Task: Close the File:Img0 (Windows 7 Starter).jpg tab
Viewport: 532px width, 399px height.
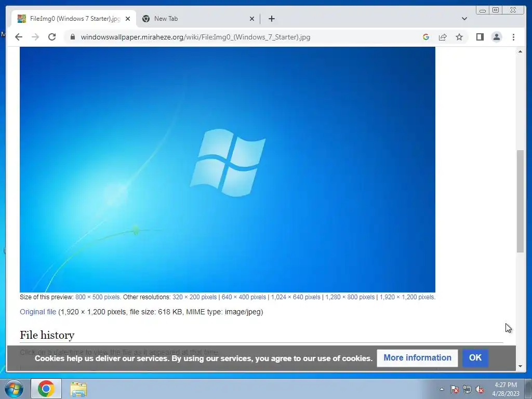Action: [x=128, y=19]
